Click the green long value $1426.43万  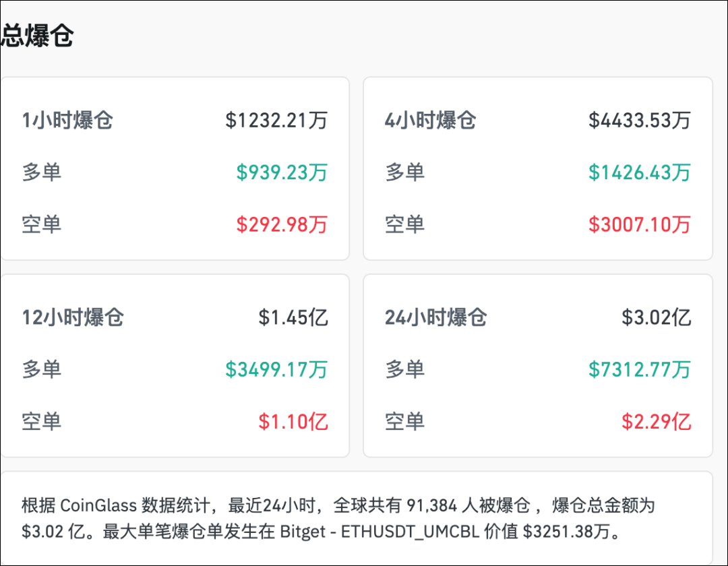640,172
